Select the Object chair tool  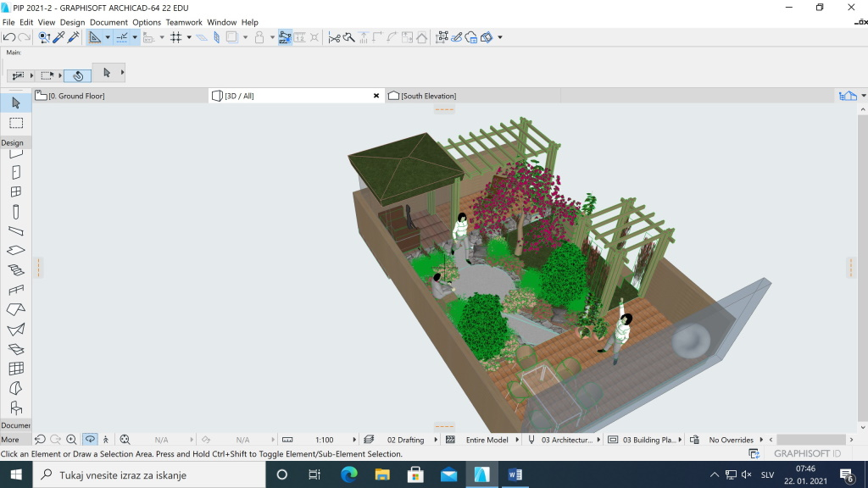tap(15, 408)
